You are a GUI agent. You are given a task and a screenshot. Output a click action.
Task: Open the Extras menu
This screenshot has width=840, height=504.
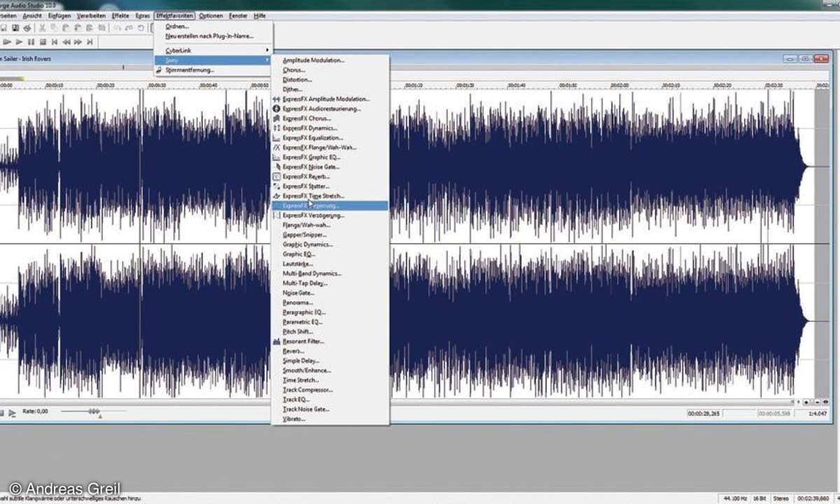(x=142, y=15)
